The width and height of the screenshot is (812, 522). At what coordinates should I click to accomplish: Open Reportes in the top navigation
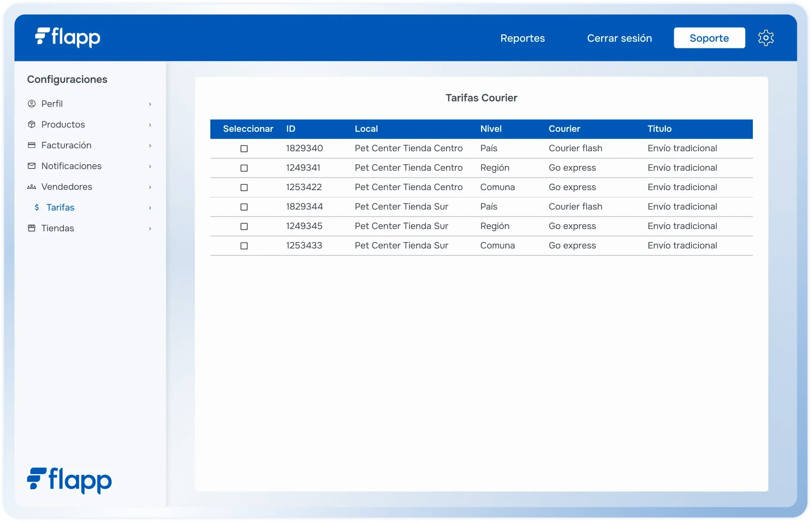coord(522,38)
